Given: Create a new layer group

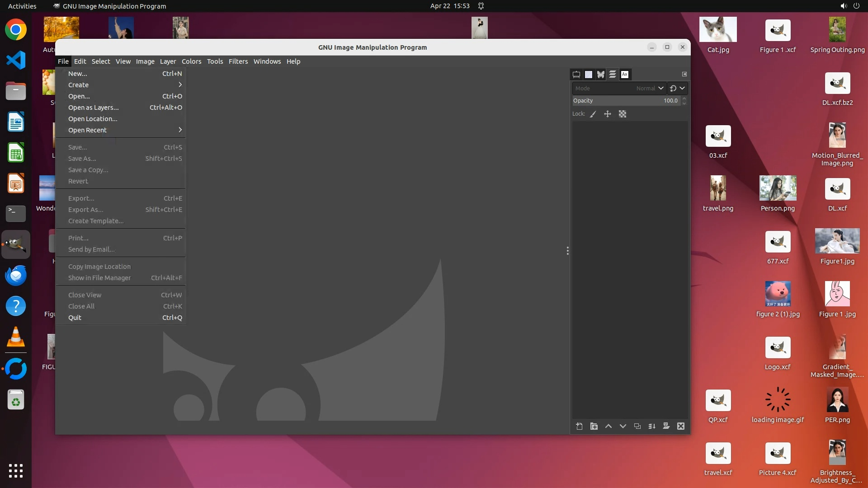Looking at the screenshot, I should pos(594,426).
